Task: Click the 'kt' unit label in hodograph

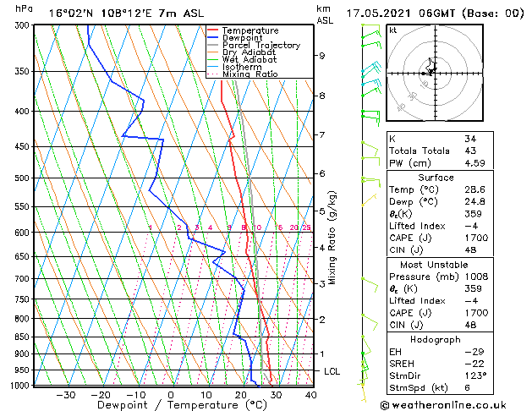Action: (393, 30)
